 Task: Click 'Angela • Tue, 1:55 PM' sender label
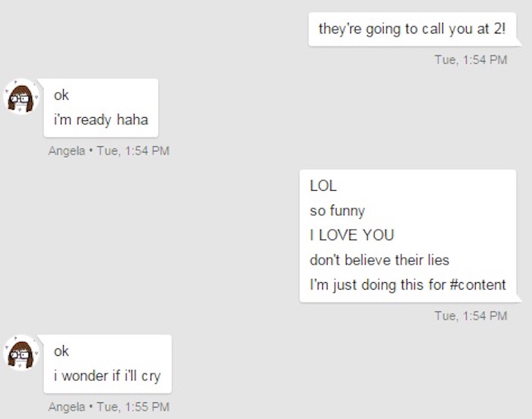[109, 407]
